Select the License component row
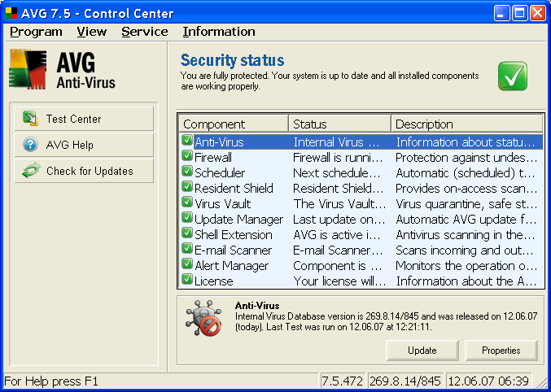 click(x=361, y=281)
